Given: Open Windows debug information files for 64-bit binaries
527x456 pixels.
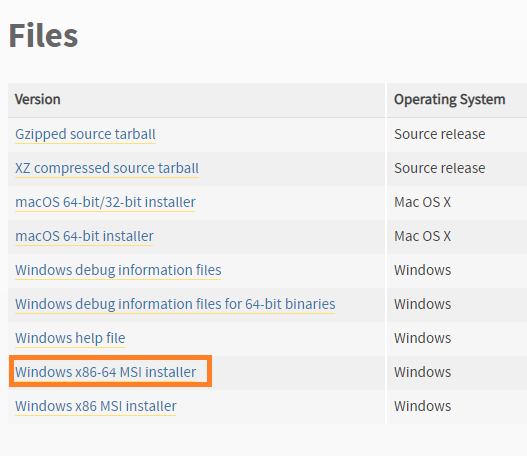Looking at the screenshot, I should (175, 304).
